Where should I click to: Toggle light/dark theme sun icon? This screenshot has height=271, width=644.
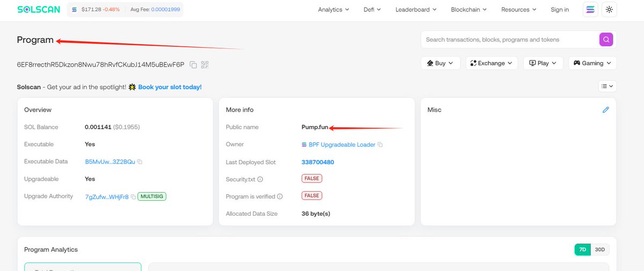[609, 10]
